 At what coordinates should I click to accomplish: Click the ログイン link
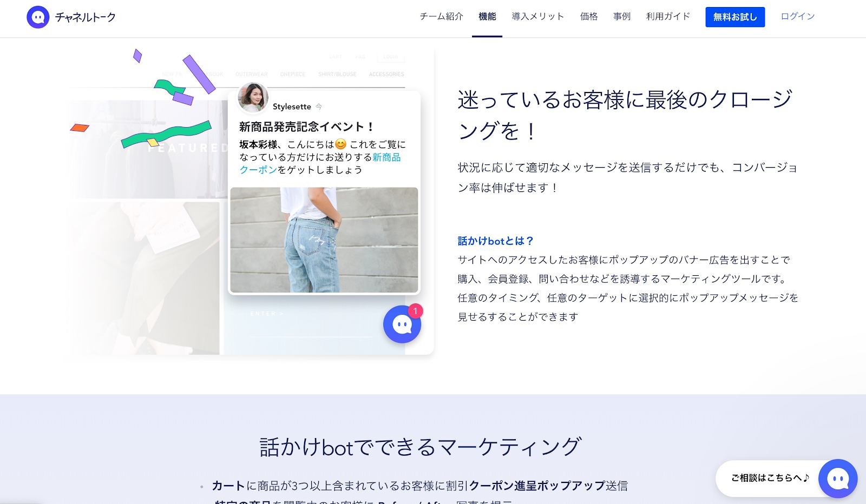click(x=798, y=17)
